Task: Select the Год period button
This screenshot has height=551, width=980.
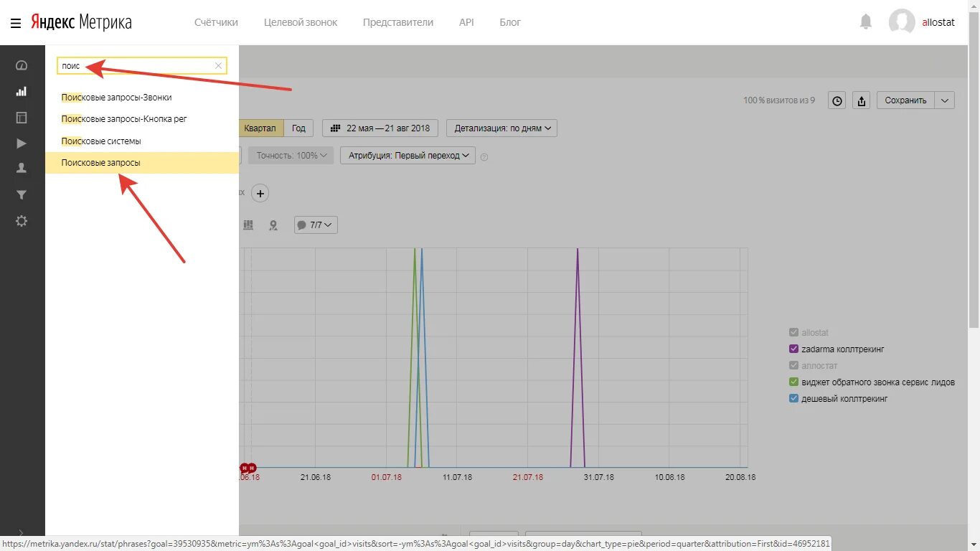Action: (x=299, y=128)
